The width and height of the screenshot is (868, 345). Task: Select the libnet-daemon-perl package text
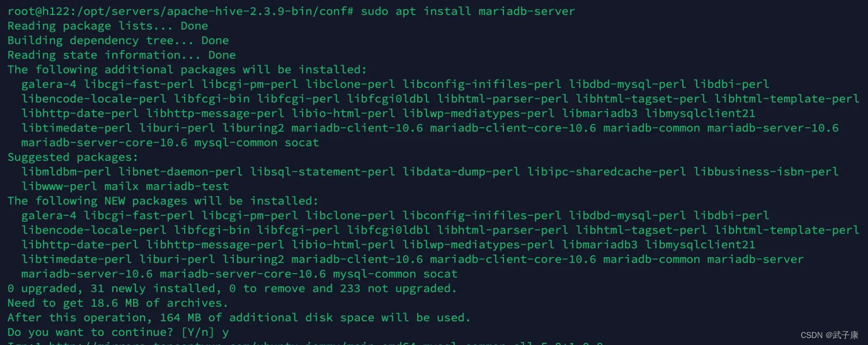(x=181, y=172)
